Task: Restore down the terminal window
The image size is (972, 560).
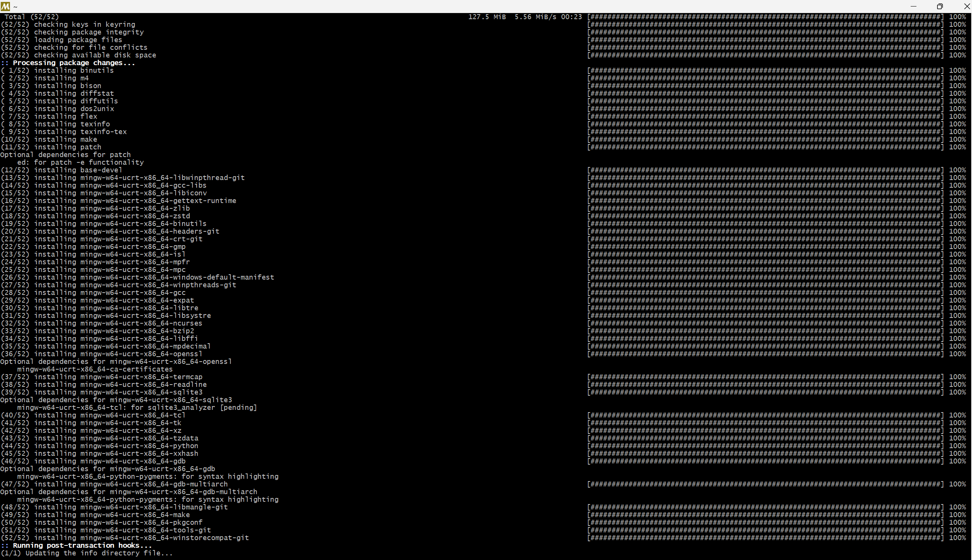Action: point(940,6)
